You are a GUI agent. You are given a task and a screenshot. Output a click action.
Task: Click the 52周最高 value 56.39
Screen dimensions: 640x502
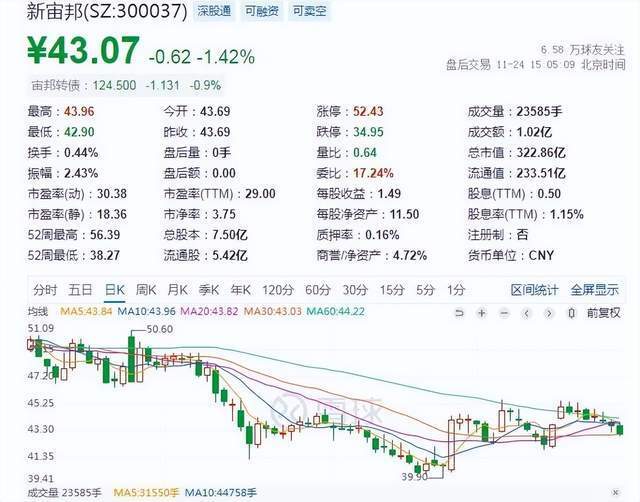tap(105, 235)
